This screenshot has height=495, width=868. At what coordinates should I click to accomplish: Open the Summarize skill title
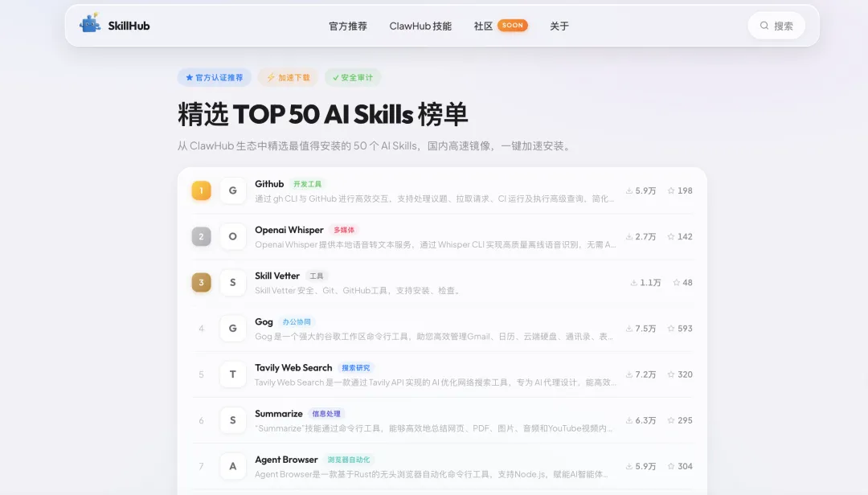(x=278, y=414)
